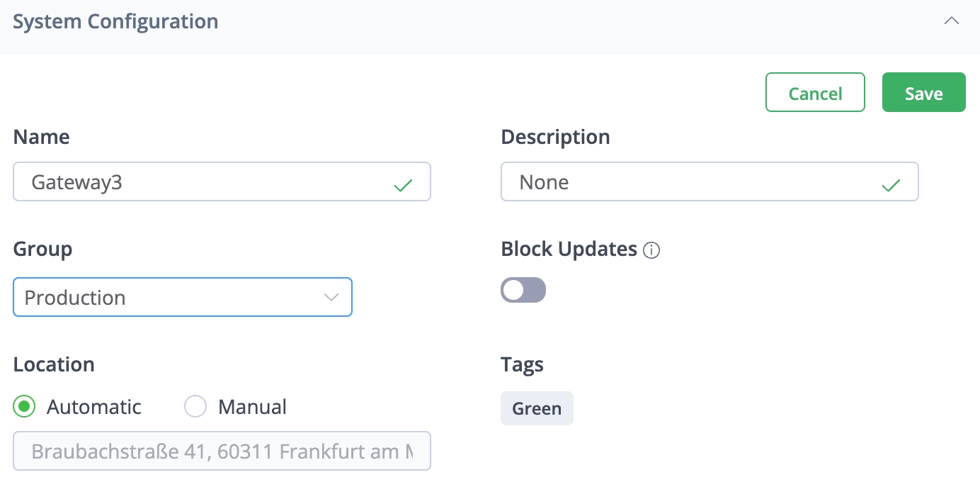
Task: Click the Group dropdown chevron arrow
Action: click(x=331, y=297)
